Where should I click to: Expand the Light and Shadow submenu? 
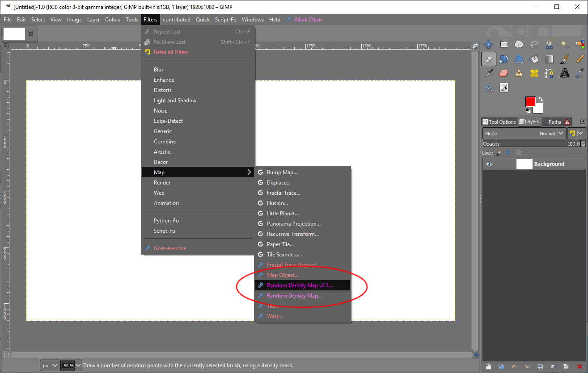point(198,101)
